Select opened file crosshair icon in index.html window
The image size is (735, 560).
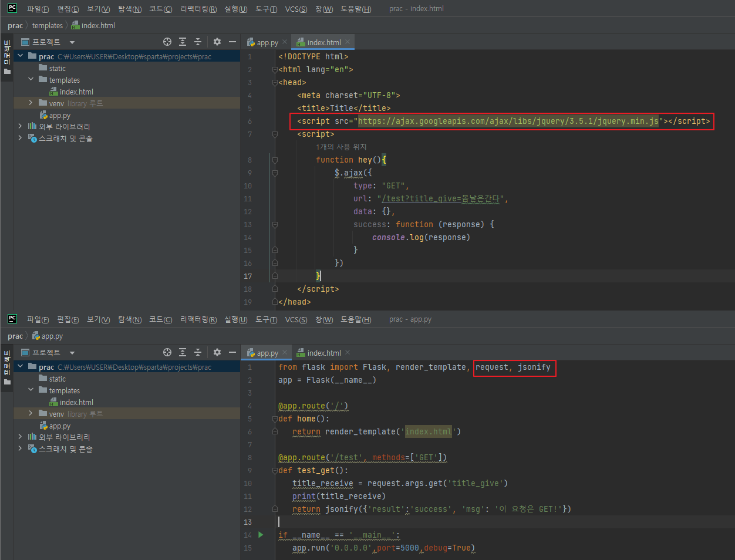point(167,42)
